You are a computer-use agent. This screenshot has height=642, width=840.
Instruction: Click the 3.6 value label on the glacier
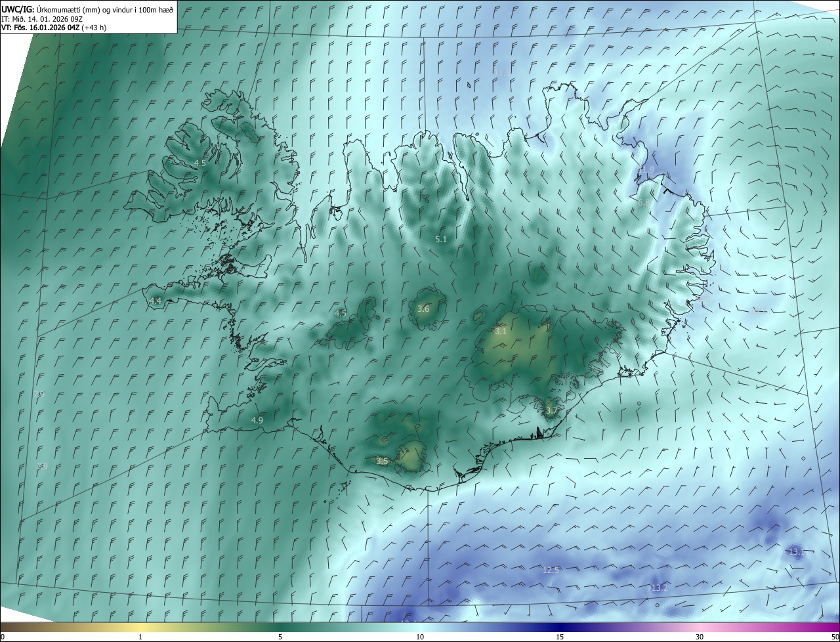tap(423, 309)
